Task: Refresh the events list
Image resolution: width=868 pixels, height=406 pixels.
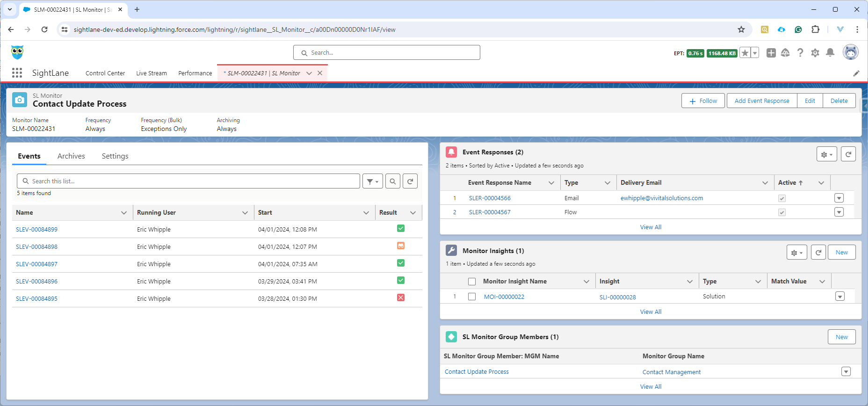Action: click(x=410, y=181)
